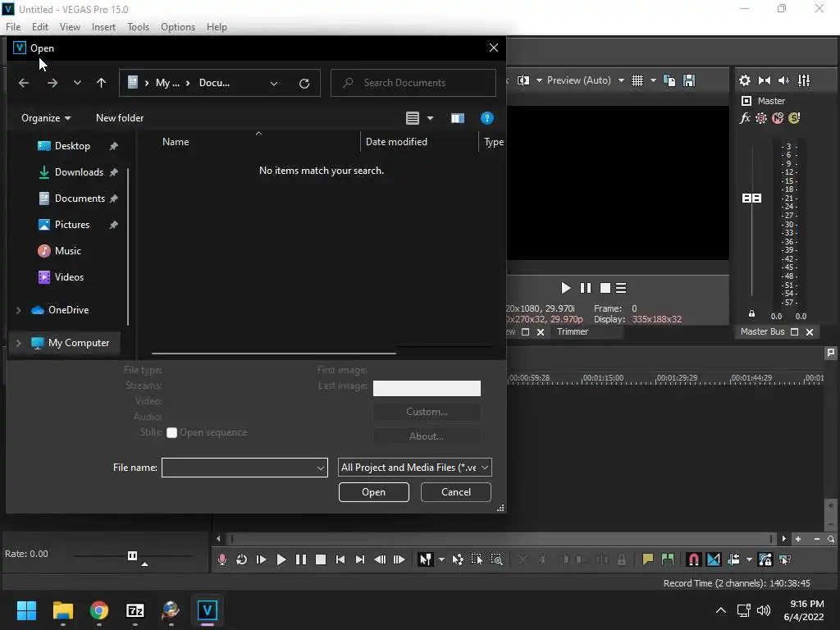This screenshot has height=630, width=840.
Task: Select the Zoom Edit tool
Action: click(496, 559)
